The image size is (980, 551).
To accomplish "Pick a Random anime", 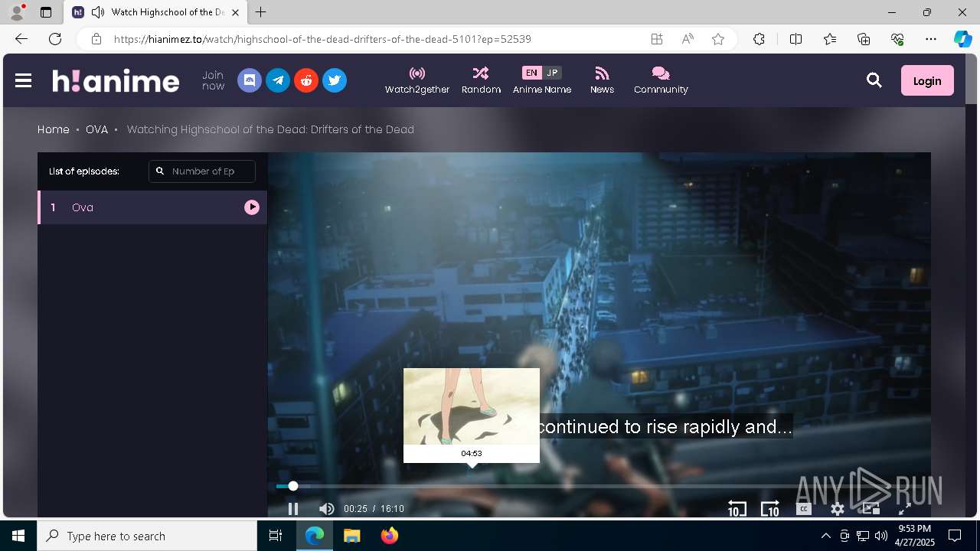I will pyautogui.click(x=481, y=80).
